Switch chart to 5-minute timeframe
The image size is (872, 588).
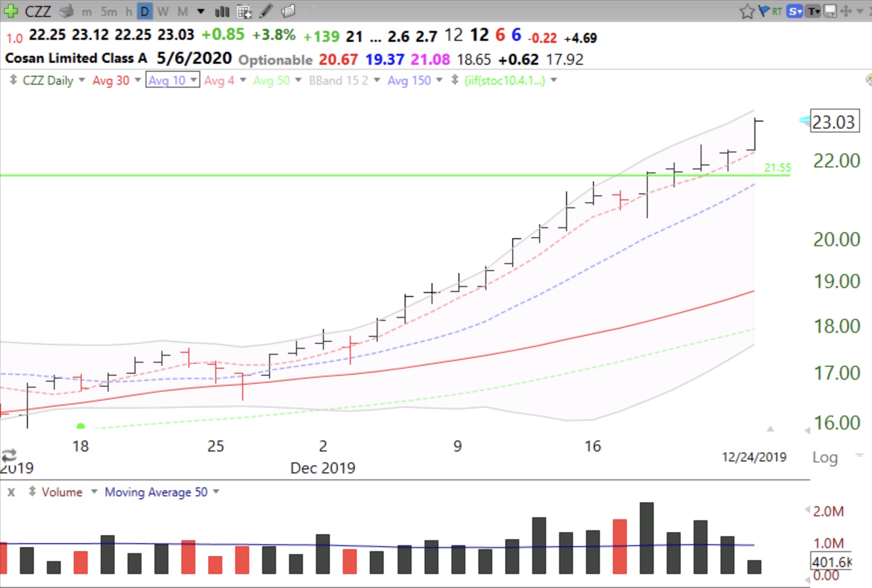tap(109, 11)
